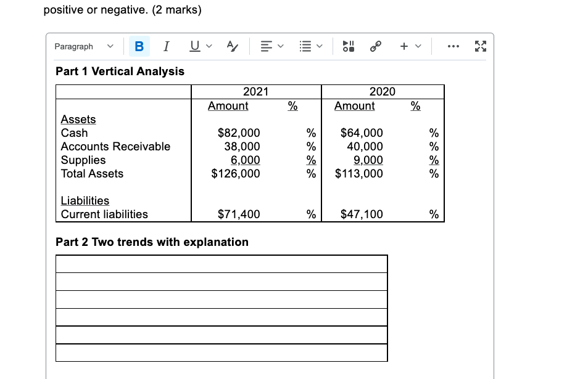The image size is (588, 379).
Task: Click fourth row of trends table
Action: click(x=222, y=317)
